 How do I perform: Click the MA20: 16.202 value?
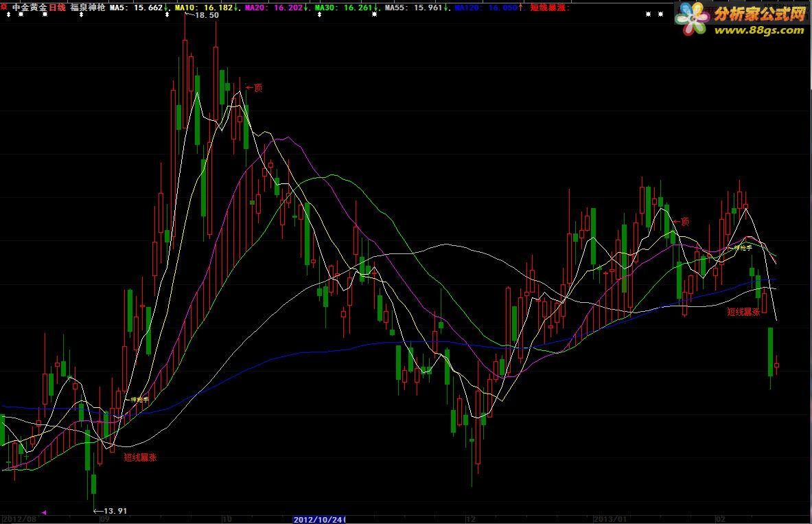274,8
